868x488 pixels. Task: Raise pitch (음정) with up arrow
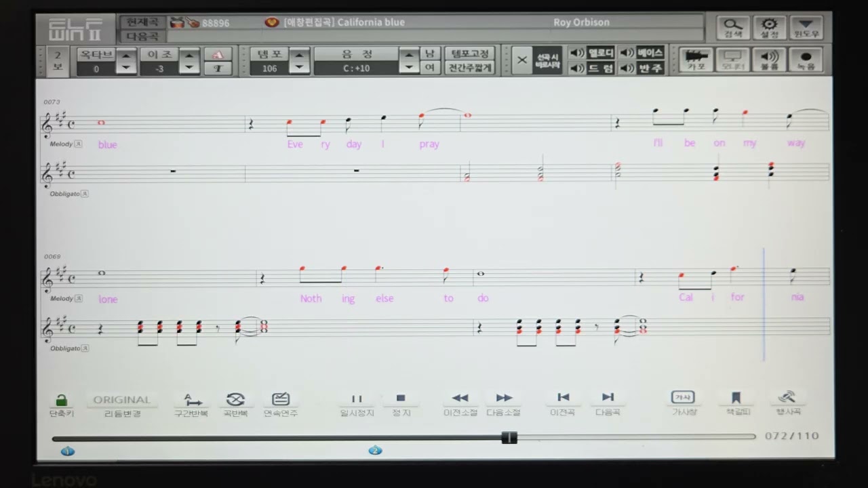coord(409,54)
